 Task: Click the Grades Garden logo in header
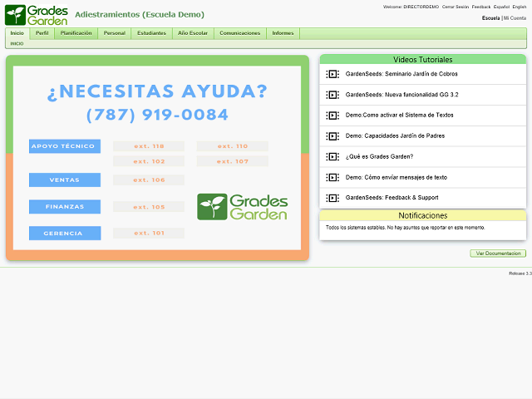click(37, 15)
